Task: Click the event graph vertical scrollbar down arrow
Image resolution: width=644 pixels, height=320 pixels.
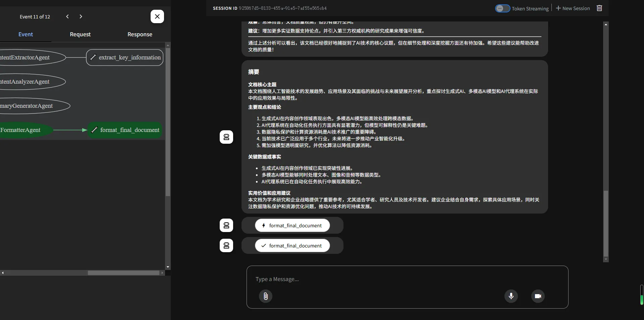Action: click(x=168, y=267)
